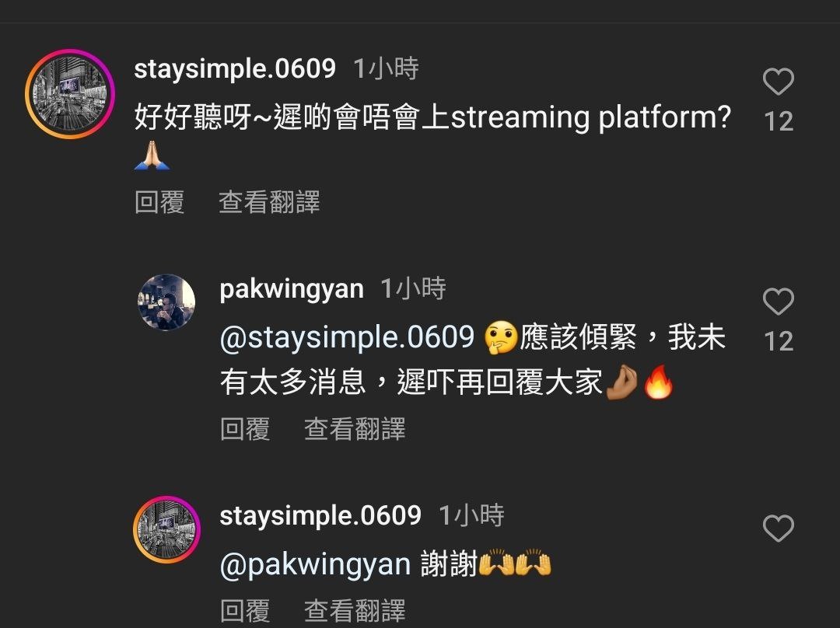
Task: Reply (回覆) to pakwingyan's comment
Action: (245, 429)
